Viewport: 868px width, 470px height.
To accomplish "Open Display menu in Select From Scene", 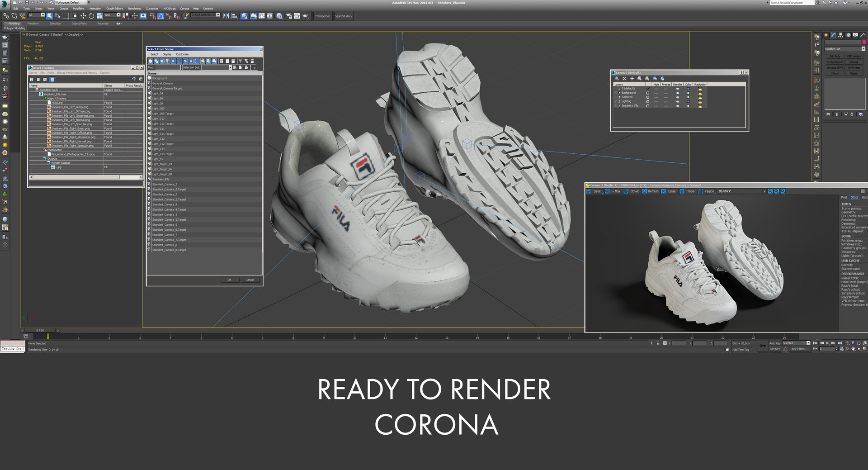I will coord(167,54).
